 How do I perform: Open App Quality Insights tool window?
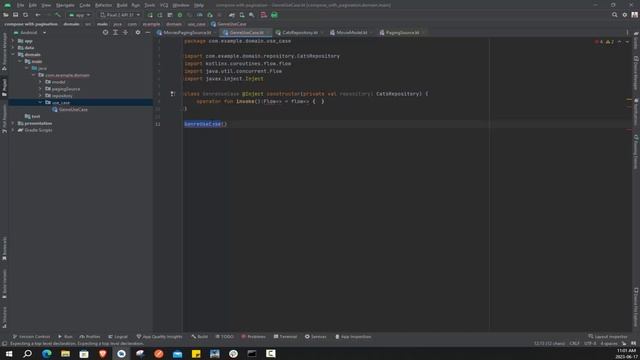click(159, 337)
